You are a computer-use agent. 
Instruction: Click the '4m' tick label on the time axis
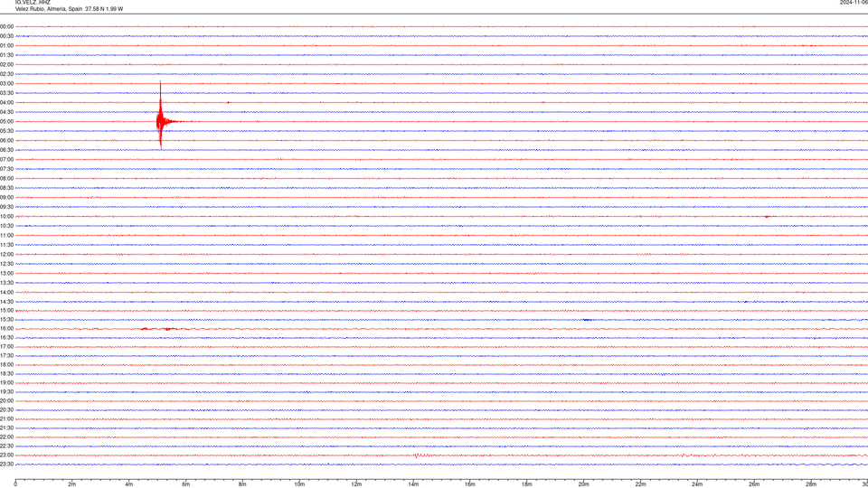(x=129, y=484)
